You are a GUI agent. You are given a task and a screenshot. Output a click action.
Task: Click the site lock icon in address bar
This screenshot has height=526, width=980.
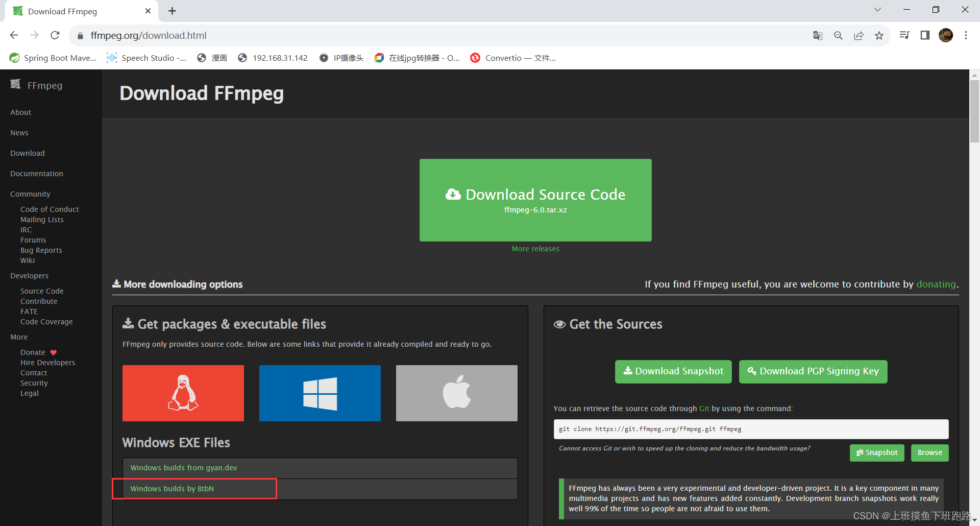80,36
